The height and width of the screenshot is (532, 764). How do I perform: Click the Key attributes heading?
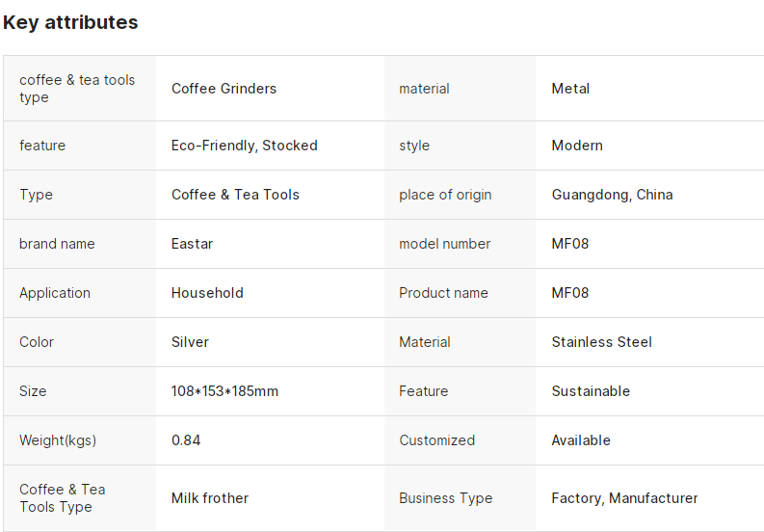[70, 22]
